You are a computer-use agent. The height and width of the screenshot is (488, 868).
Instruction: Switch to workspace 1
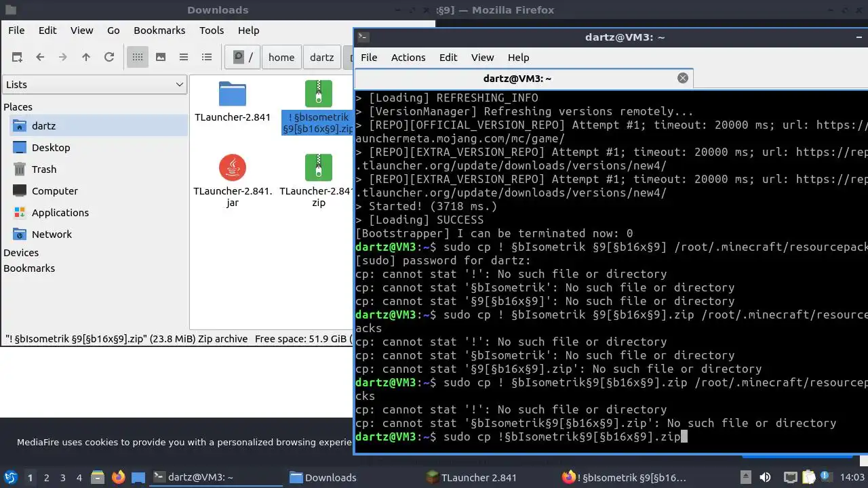[x=30, y=478]
